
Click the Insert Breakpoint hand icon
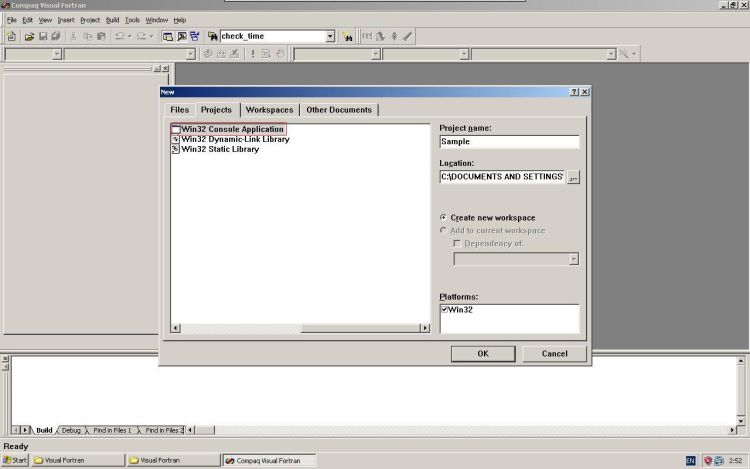[x=280, y=54]
